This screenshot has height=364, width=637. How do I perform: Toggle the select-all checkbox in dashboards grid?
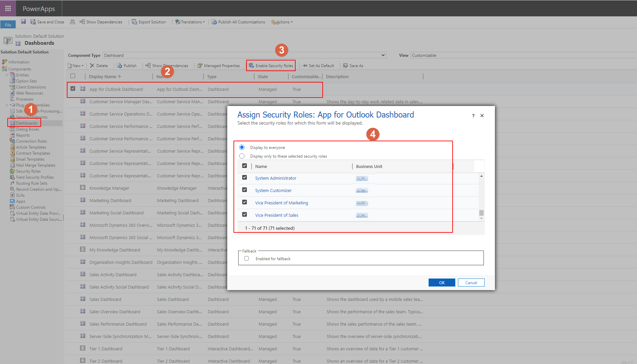tap(73, 76)
